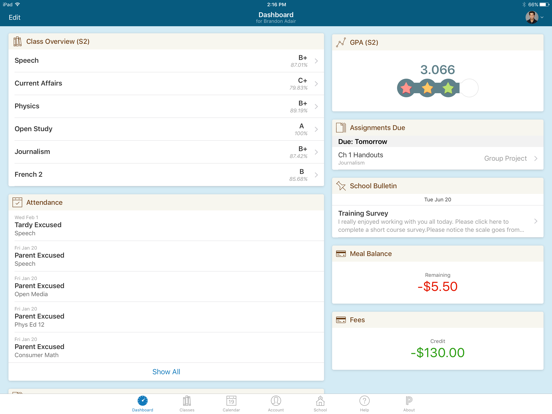The height and width of the screenshot is (414, 552).
Task: Click the Tue Jun 20 bulletin date
Action: 438,200
